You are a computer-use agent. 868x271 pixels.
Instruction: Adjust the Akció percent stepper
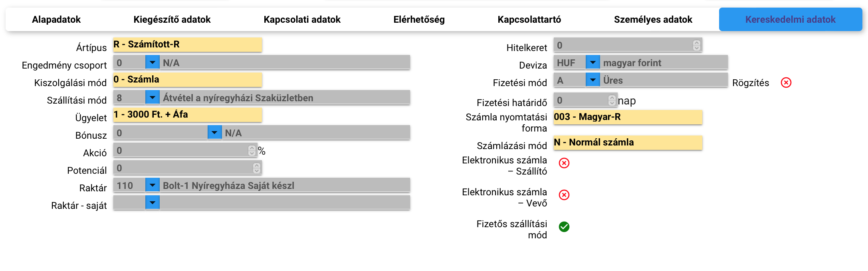(x=252, y=150)
